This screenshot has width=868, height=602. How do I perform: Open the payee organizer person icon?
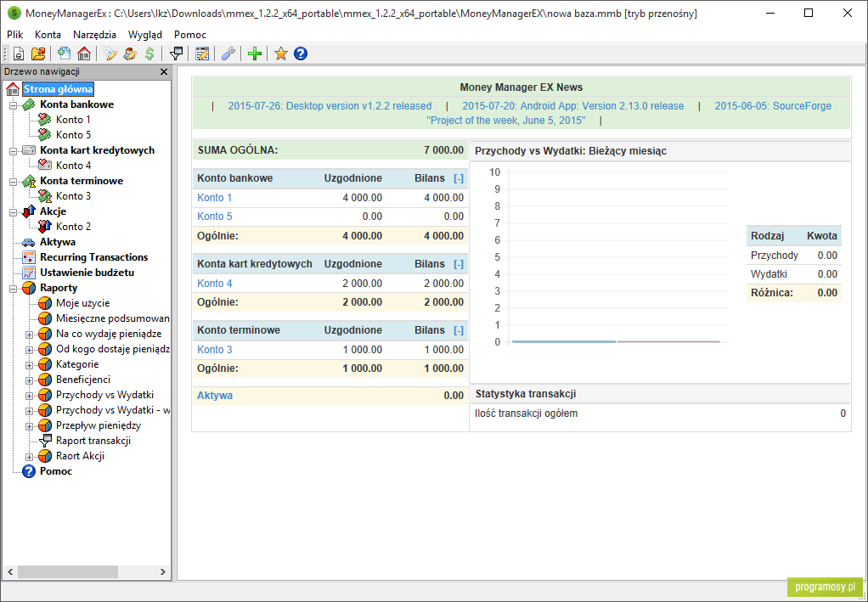pyautogui.click(x=130, y=53)
